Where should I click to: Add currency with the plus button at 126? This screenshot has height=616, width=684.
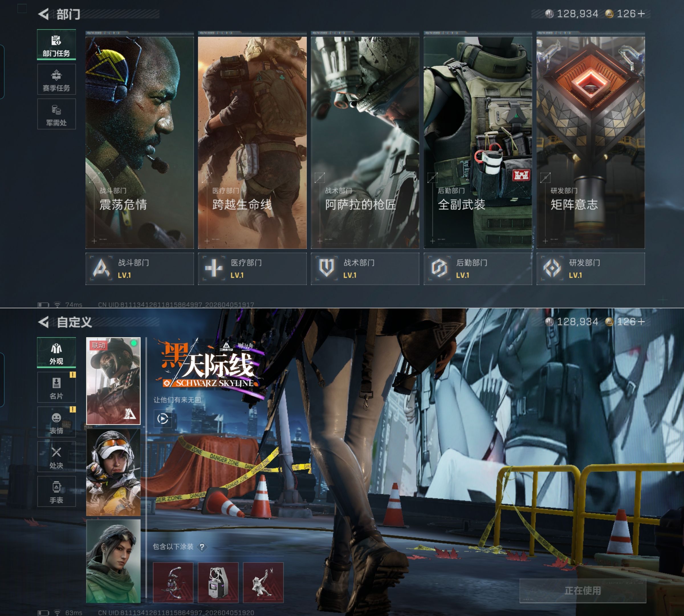(641, 14)
